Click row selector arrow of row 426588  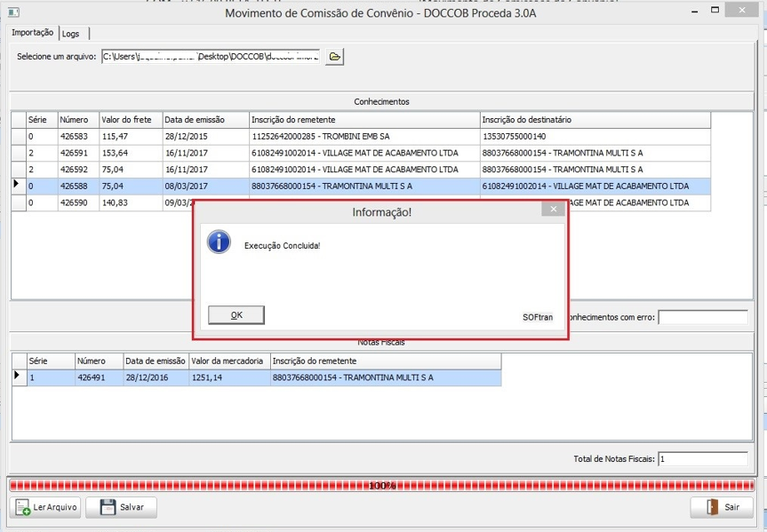(19, 186)
